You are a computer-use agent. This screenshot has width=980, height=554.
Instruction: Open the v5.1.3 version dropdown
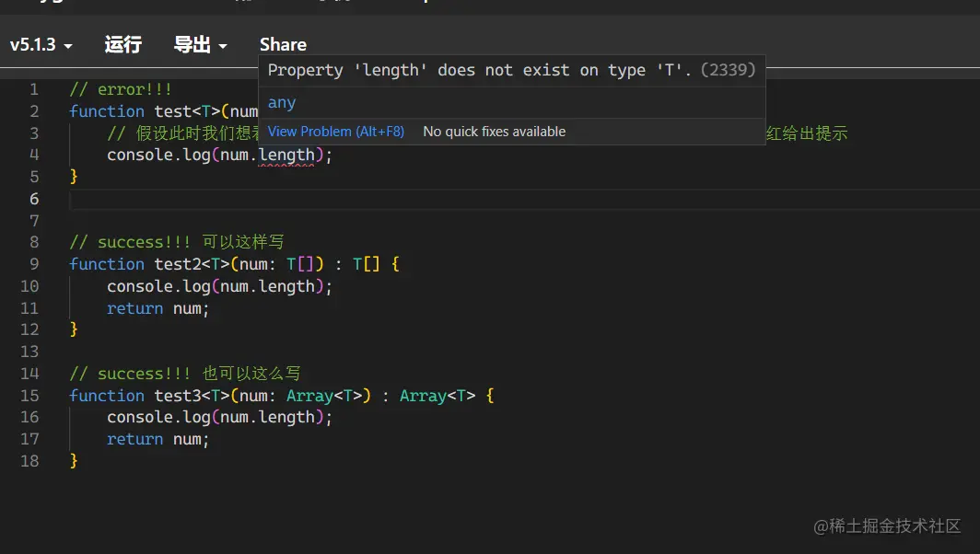point(41,45)
